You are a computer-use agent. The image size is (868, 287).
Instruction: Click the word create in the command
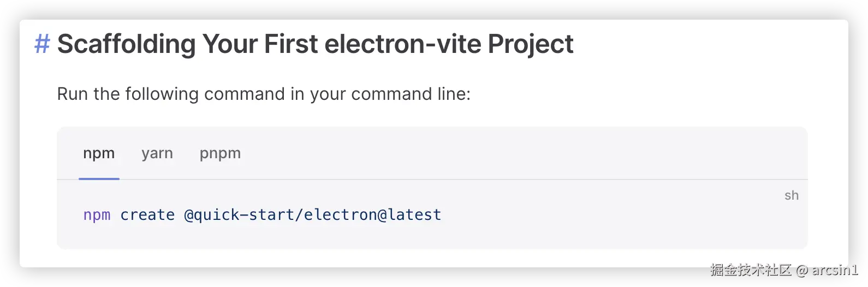click(147, 215)
